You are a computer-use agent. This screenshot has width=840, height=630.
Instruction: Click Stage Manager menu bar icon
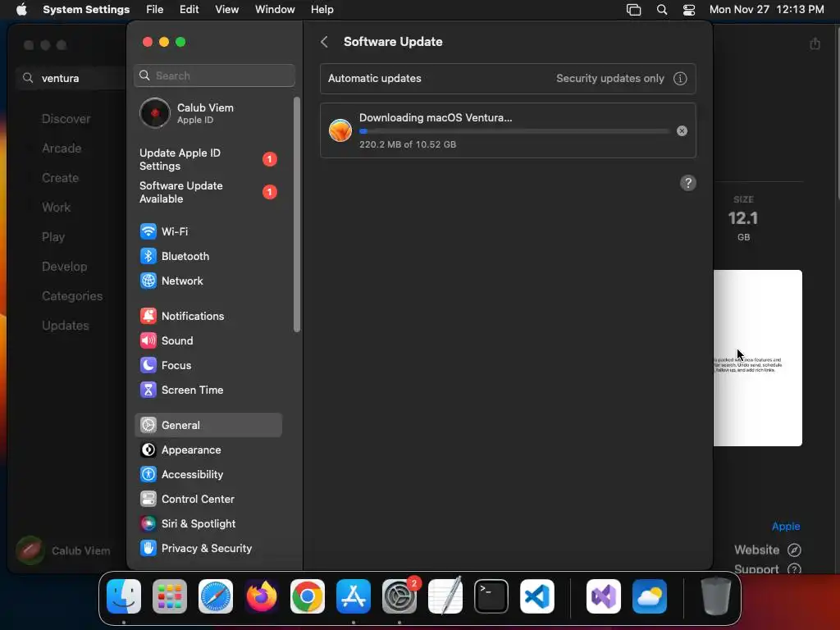coord(634,9)
